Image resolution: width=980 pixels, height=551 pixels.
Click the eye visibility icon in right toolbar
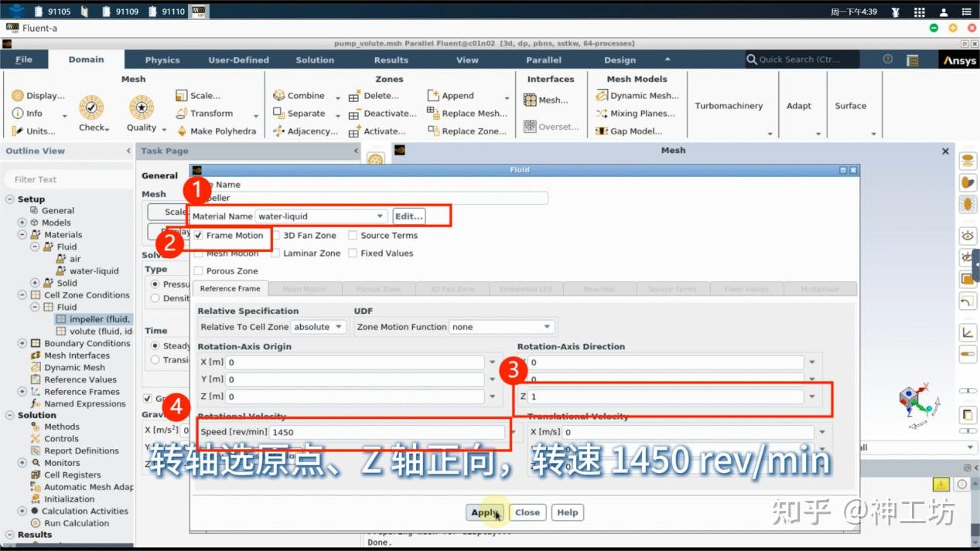(967, 235)
